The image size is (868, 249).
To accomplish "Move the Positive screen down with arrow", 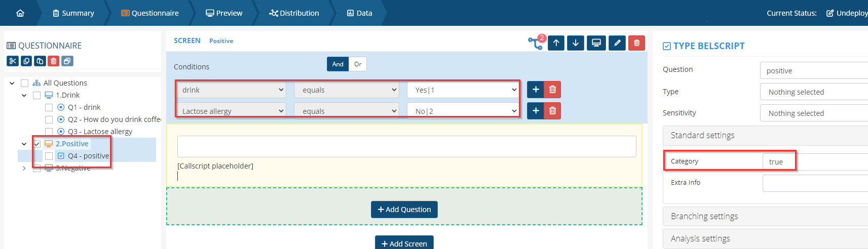I will pyautogui.click(x=576, y=43).
